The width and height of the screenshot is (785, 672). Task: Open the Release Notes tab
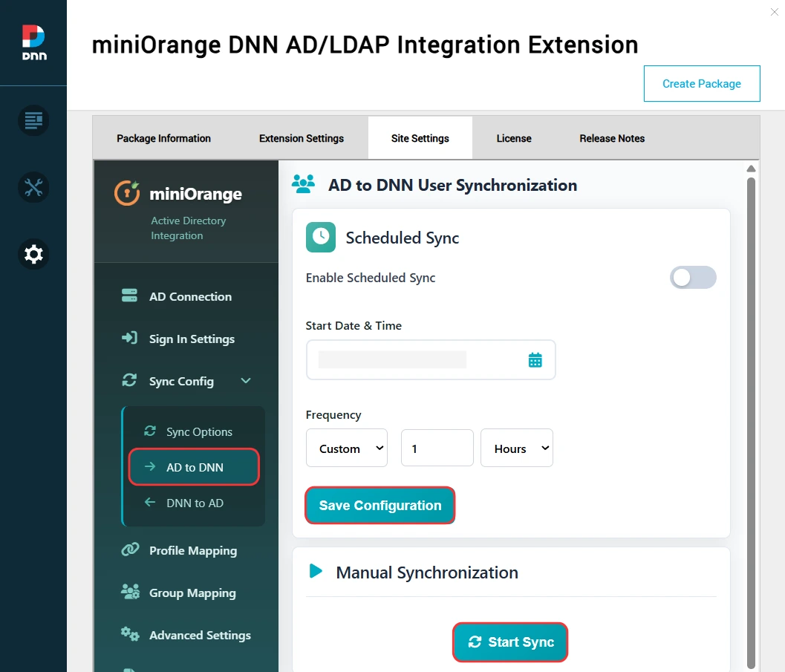click(612, 138)
